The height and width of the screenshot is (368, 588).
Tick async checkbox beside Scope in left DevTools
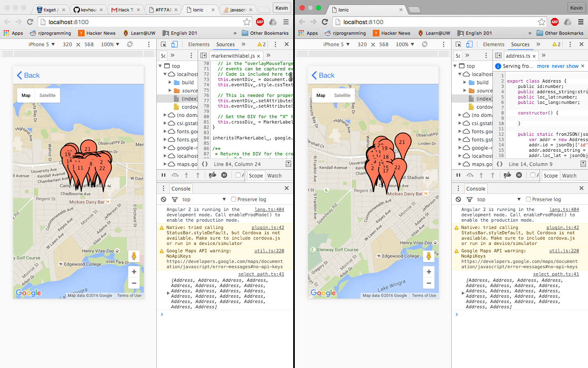coord(238,175)
